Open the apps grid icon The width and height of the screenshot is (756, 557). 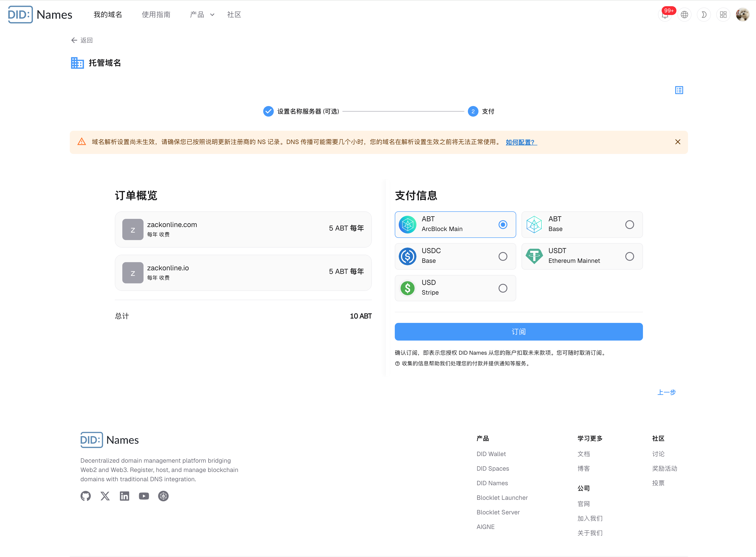point(723,15)
